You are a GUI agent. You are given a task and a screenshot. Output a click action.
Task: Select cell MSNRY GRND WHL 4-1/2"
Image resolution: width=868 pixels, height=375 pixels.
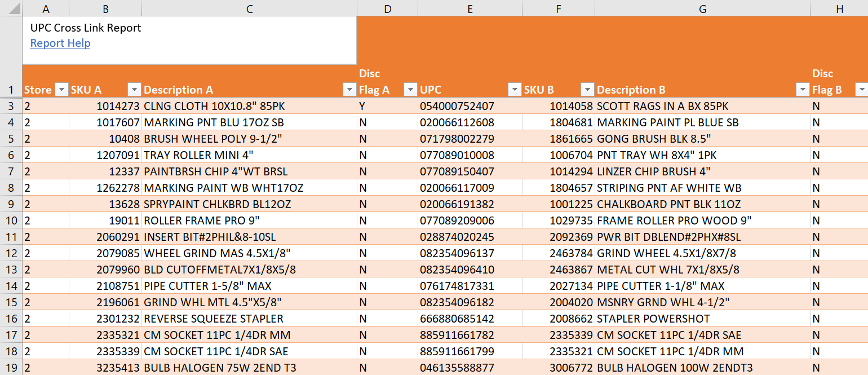[702, 302]
